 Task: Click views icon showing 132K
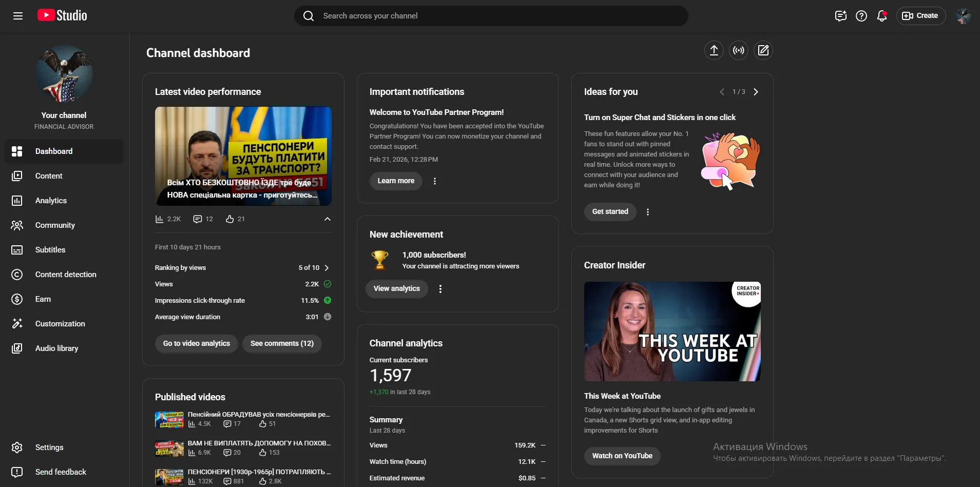click(x=191, y=481)
